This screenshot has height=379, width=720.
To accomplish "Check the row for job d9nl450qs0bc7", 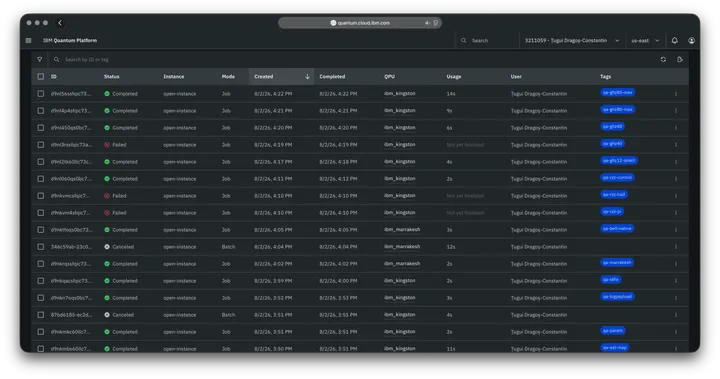I will pyautogui.click(x=41, y=128).
